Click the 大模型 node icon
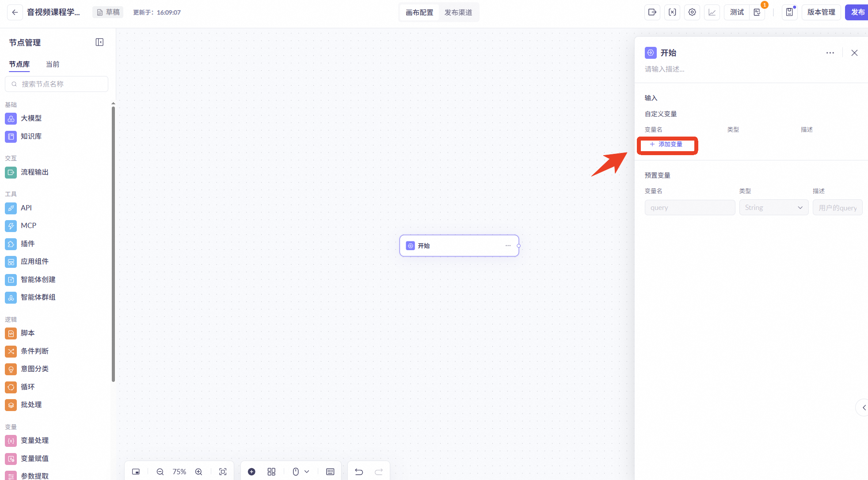This screenshot has width=868, height=480. (11, 118)
